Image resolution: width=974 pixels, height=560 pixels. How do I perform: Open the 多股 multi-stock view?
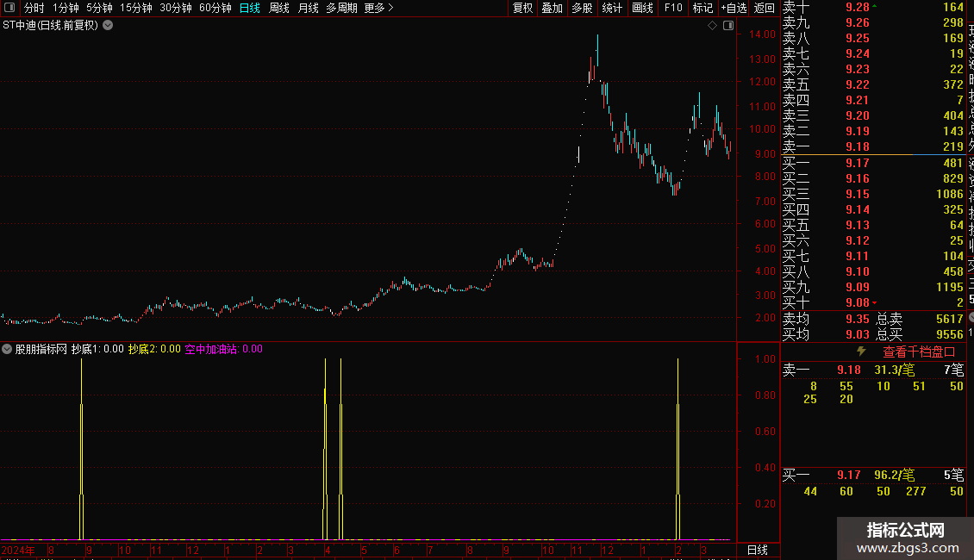[x=582, y=8]
